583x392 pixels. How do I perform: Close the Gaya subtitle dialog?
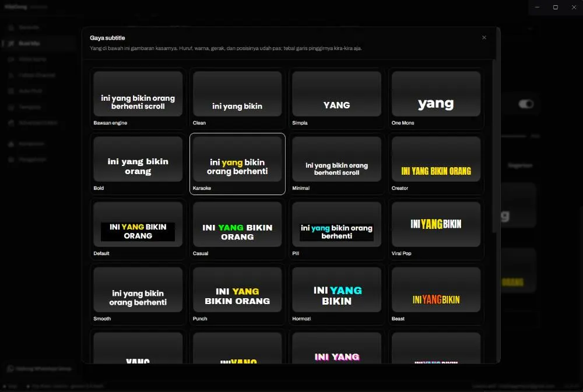tap(484, 37)
